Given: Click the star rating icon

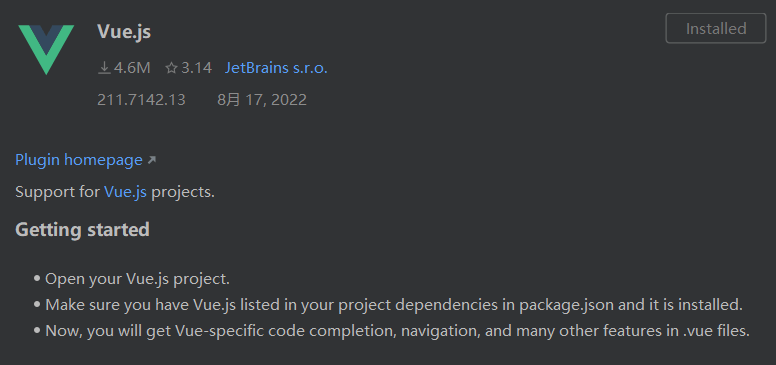Looking at the screenshot, I should 171,68.
